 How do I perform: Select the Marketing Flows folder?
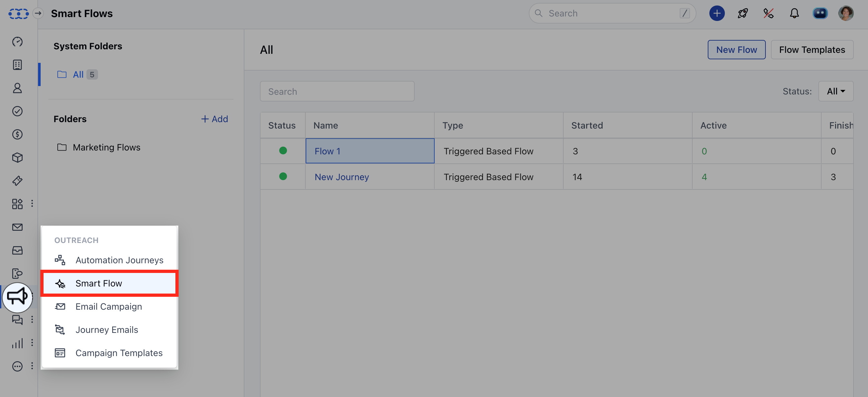pos(106,147)
